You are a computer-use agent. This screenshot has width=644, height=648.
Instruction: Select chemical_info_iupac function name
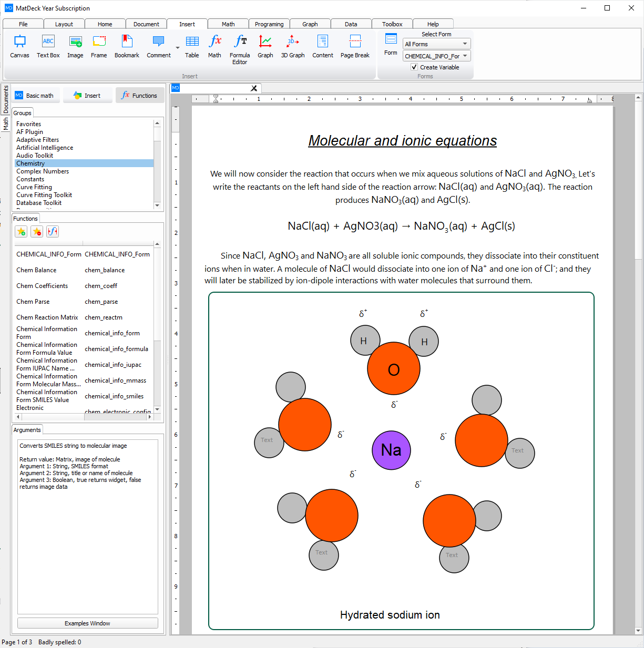coord(113,365)
